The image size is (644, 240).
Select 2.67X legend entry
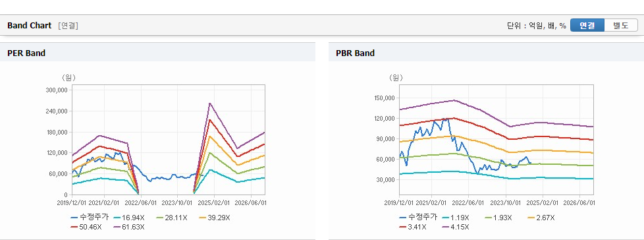[541, 218]
